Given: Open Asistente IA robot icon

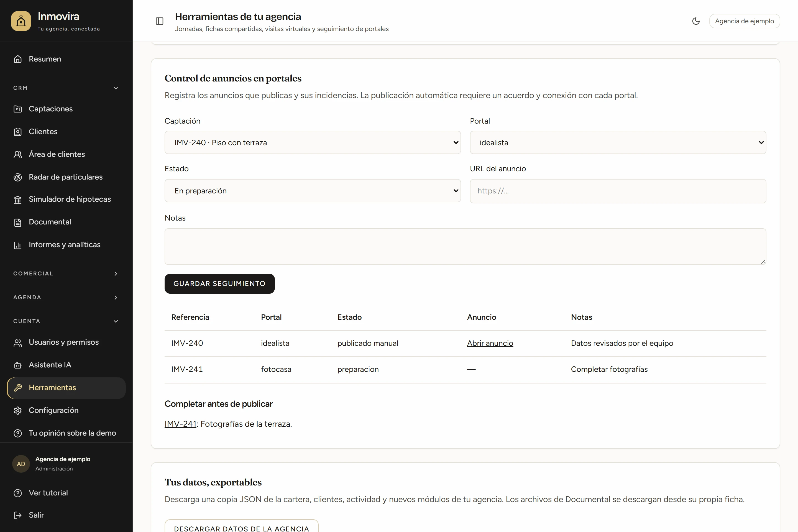Looking at the screenshot, I should point(18,365).
